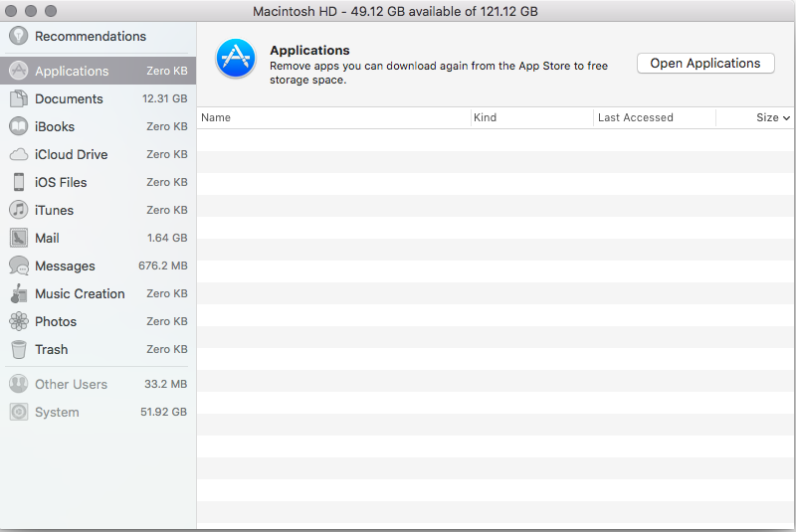Click the Messages speech bubble icon
796x532 pixels.
coord(18,266)
